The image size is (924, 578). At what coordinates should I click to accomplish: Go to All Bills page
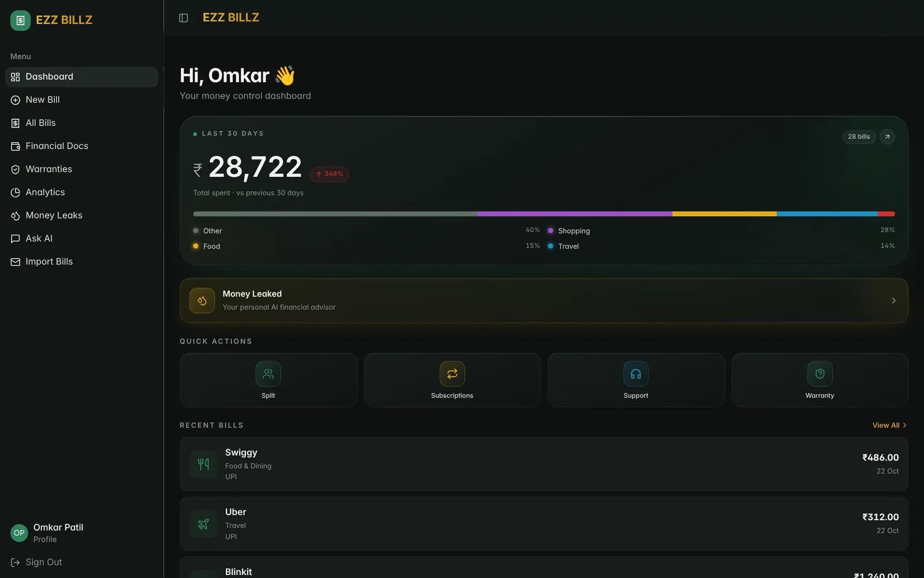[x=81, y=123]
